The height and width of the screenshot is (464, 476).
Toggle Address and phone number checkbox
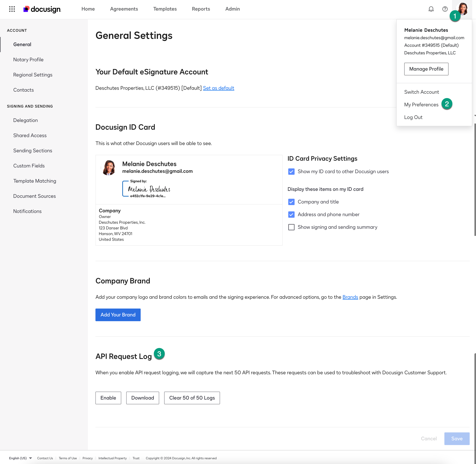click(x=291, y=214)
